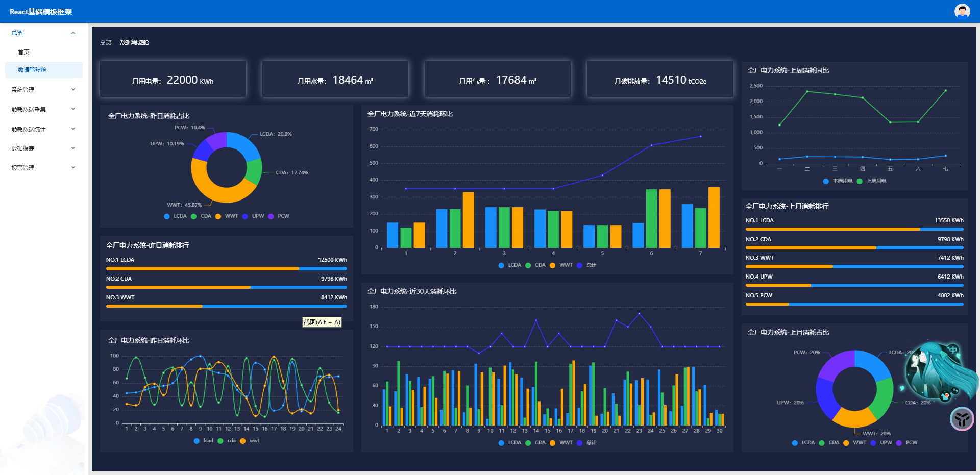
Task: Click NO.1 LCDA 12500 KWh progress bar
Action: [x=227, y=268]
